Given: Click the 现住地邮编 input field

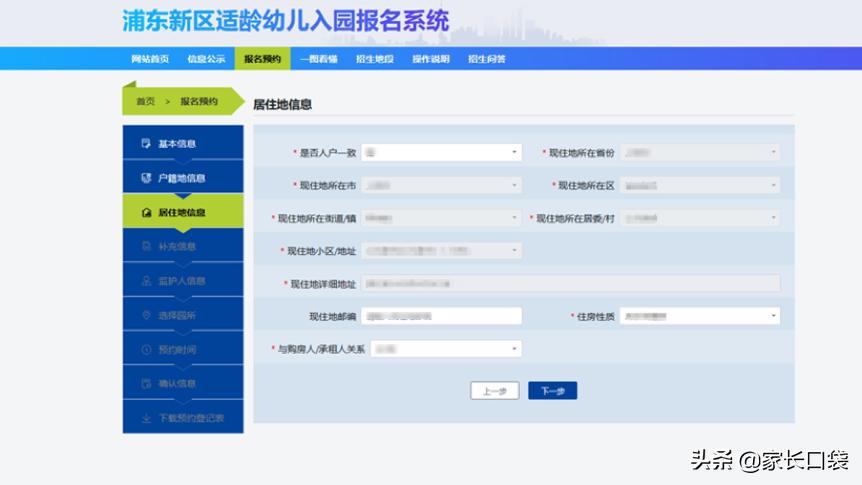Looking at the screenshot, I should (x=441, y=316).
